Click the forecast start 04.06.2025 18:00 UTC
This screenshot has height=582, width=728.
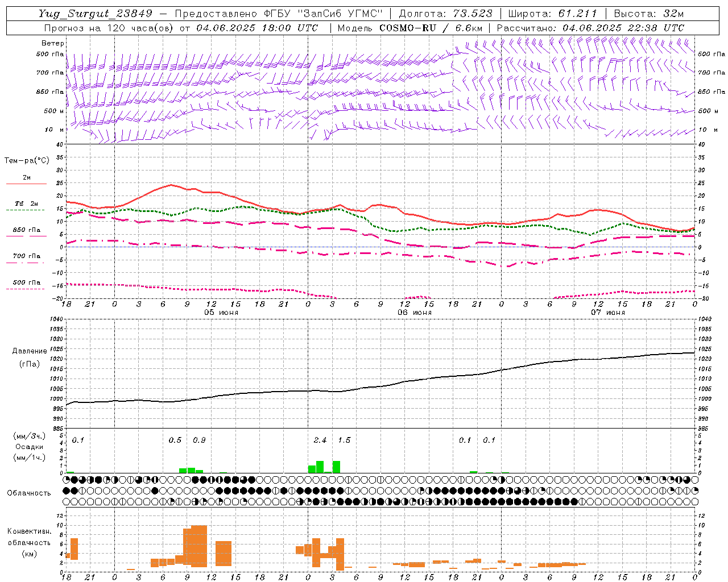click(257, 28)
